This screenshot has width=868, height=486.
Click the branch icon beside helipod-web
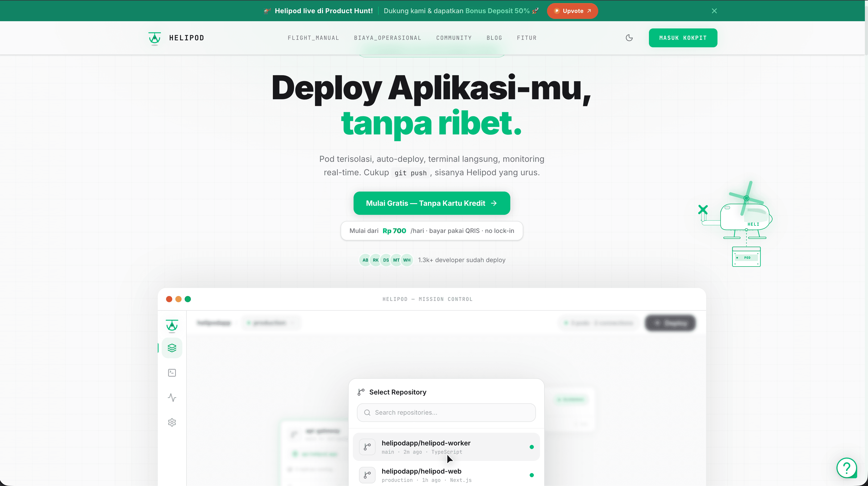[367, 475]
